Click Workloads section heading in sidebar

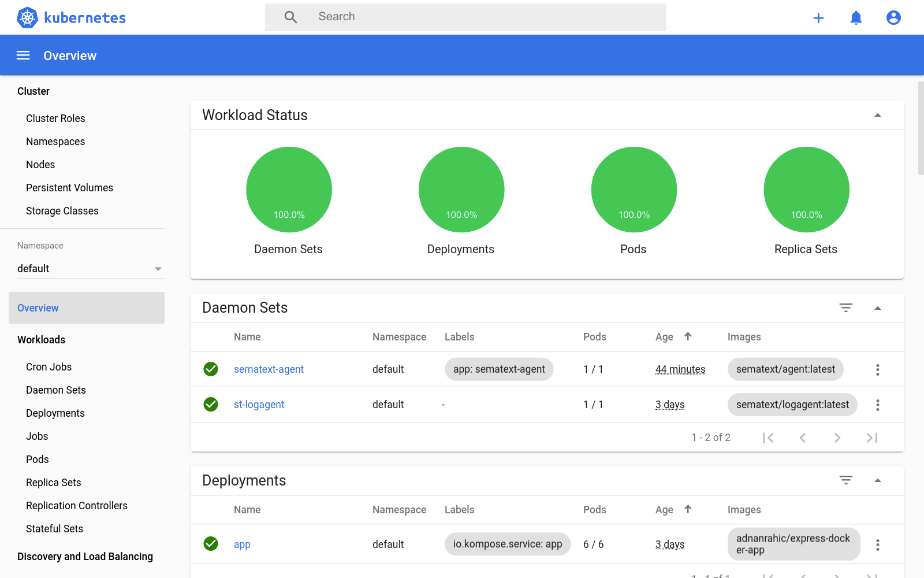[41, 340]
